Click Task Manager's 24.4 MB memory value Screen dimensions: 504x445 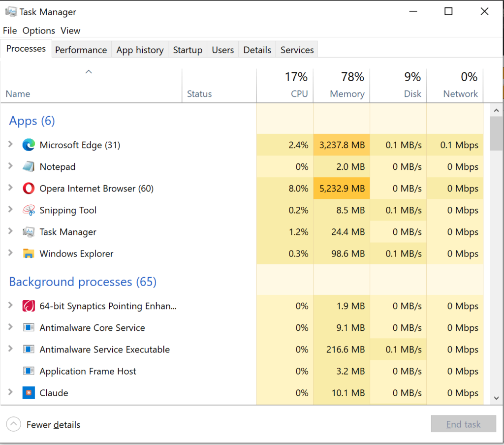click(x=348, y=232)
